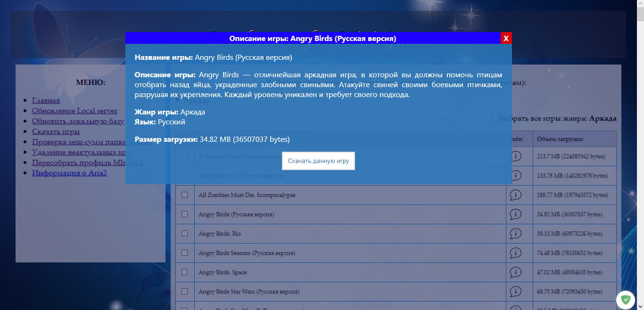
Task: View info for Angry Birds. Space
Action: 516,272
